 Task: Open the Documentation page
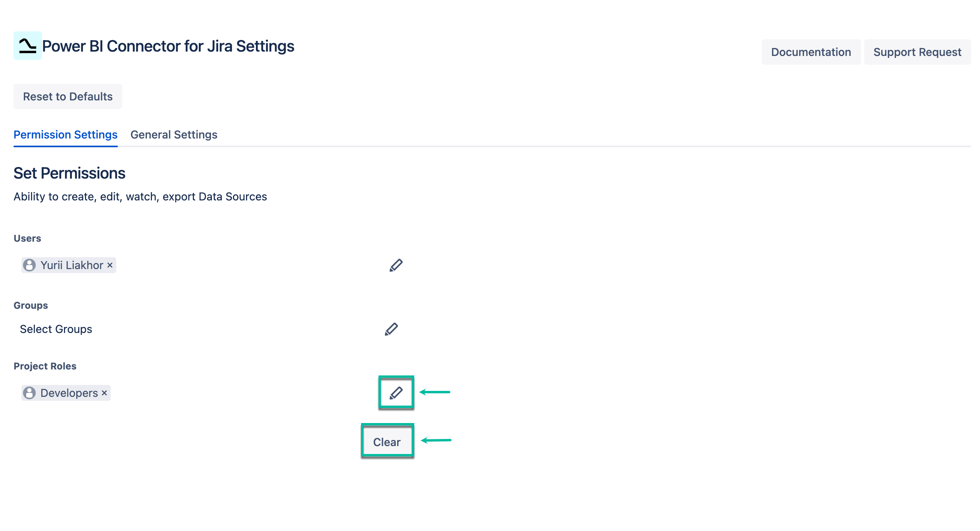[811, 52]
